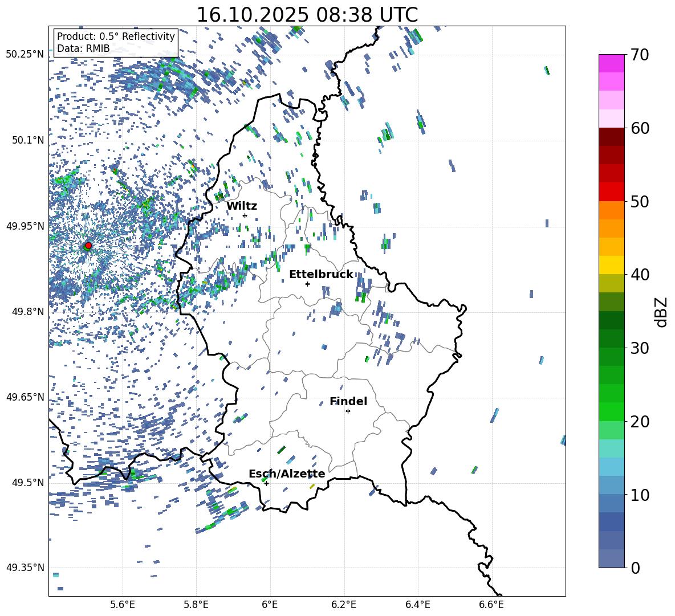Click the Wiltz town label
The width and height of the screenshot is (675, 616).
(242, 206)
